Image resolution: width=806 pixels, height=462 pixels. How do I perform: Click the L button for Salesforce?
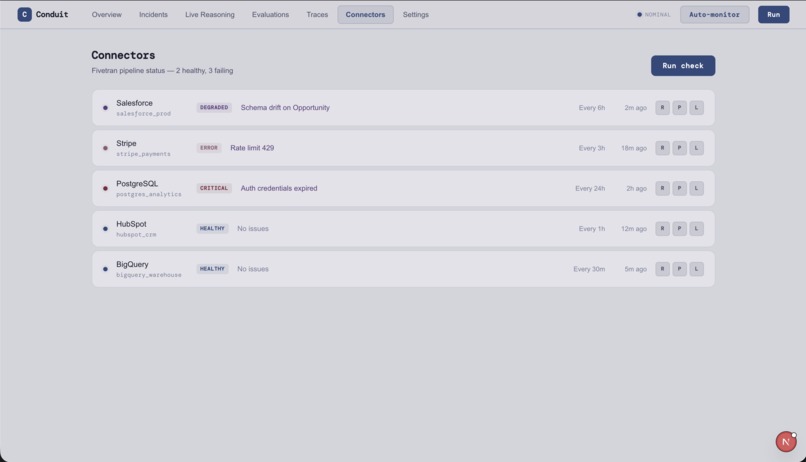coord(697,107)
